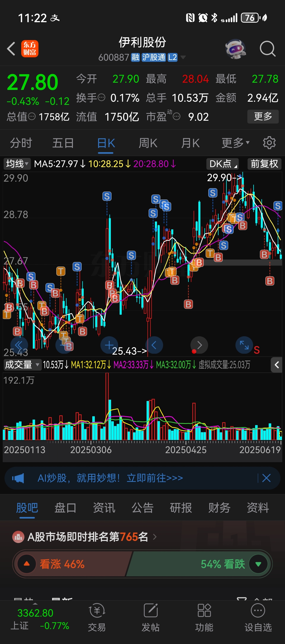
Task: Tap the 换手 info icon
Action: [x=101, y=97]
